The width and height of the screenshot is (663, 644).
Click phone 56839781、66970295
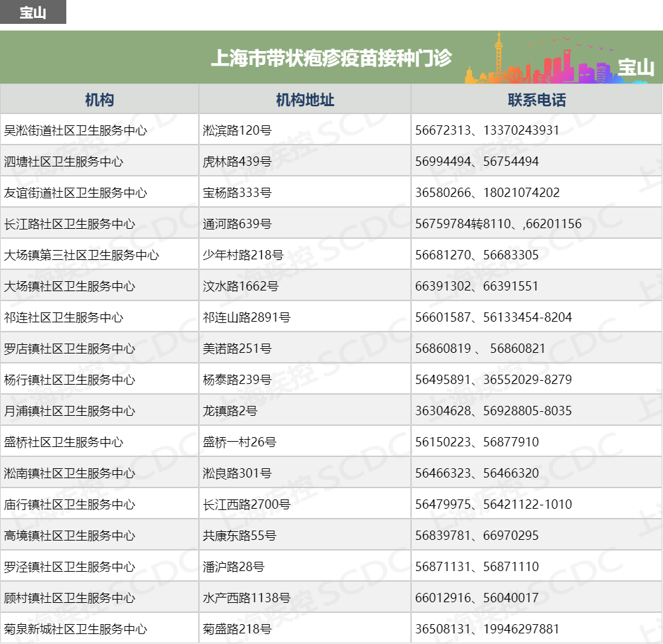(x=477, y=536)
